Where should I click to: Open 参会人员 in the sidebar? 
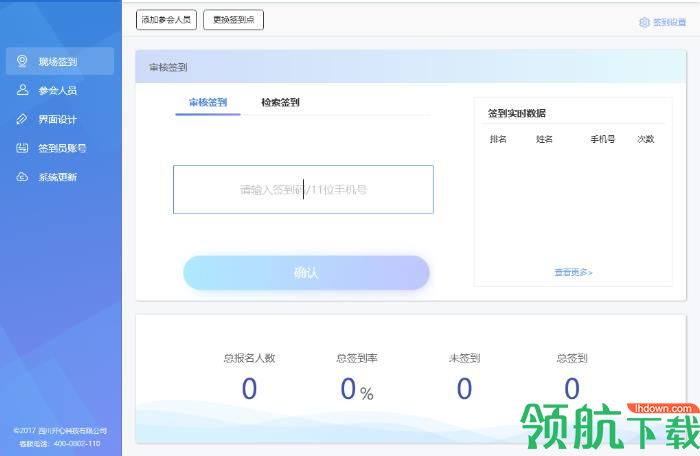[59, 90]
